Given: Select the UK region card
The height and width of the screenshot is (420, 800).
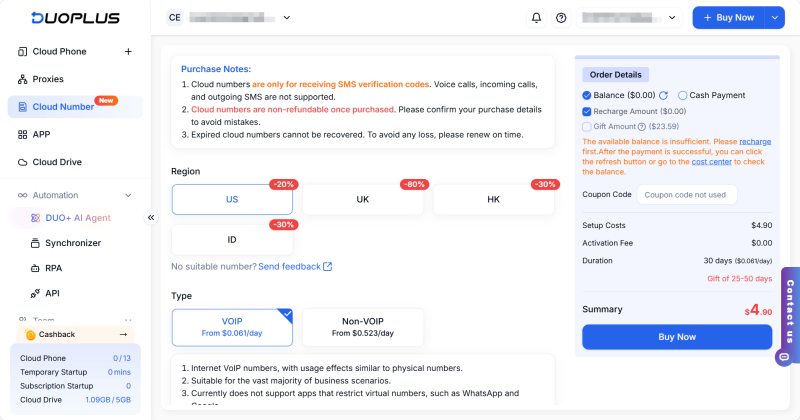Looking at the screenshot, I should [363, 200].
